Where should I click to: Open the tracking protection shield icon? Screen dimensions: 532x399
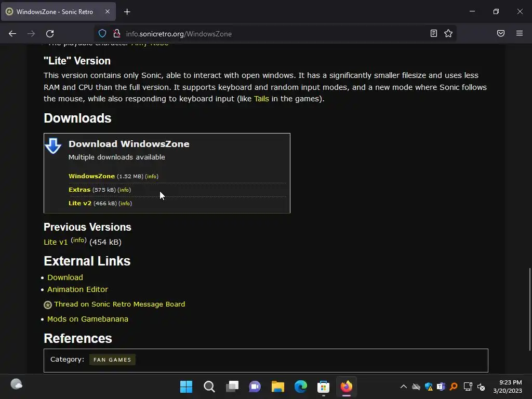102,34
